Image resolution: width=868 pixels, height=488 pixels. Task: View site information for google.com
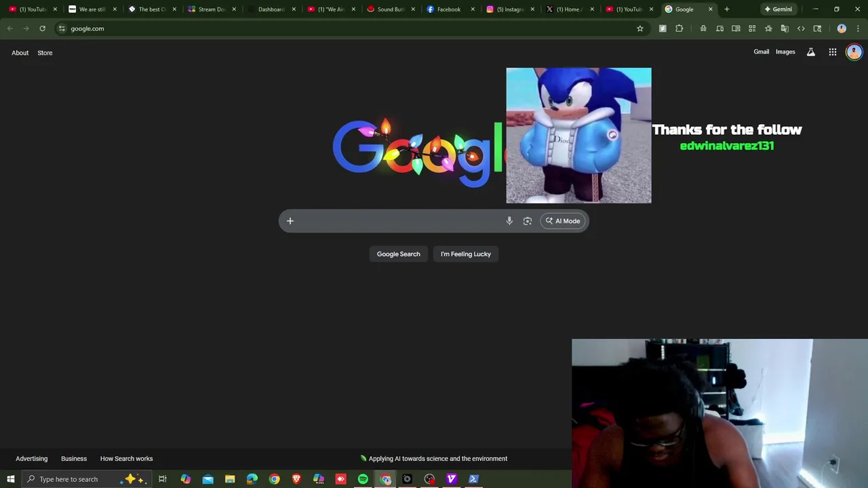(62, 28)
